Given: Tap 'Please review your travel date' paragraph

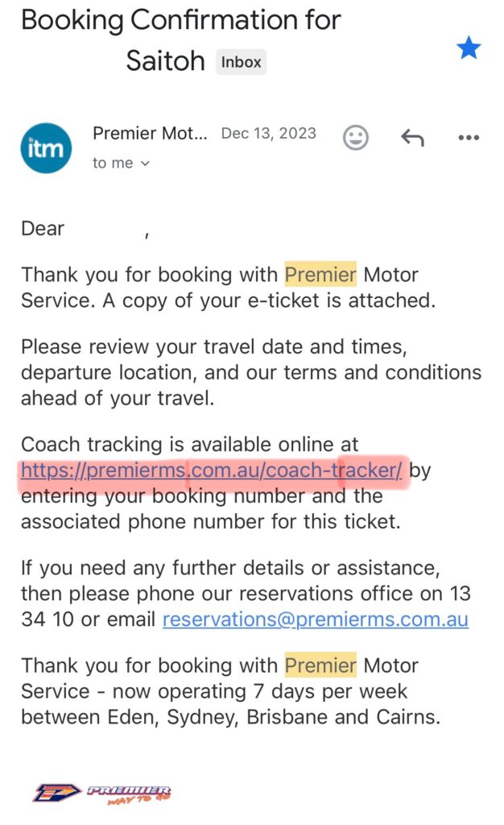Looking at the screenshot, I should [x=251, y=372].
